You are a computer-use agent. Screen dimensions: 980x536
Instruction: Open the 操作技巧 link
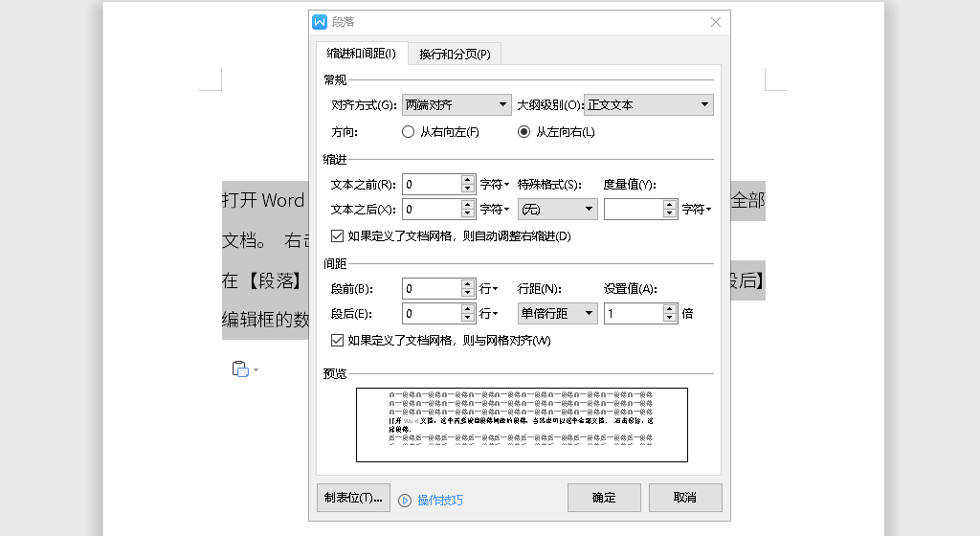point(440,501)
